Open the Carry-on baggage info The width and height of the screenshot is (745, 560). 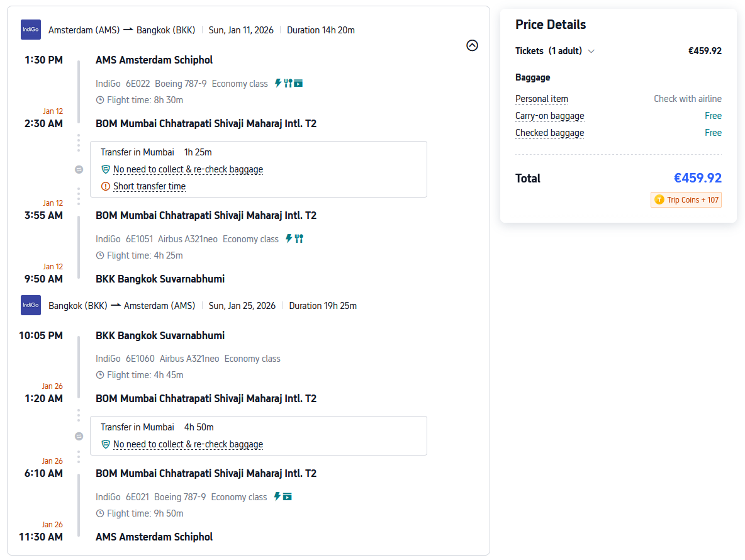point(549,116)
